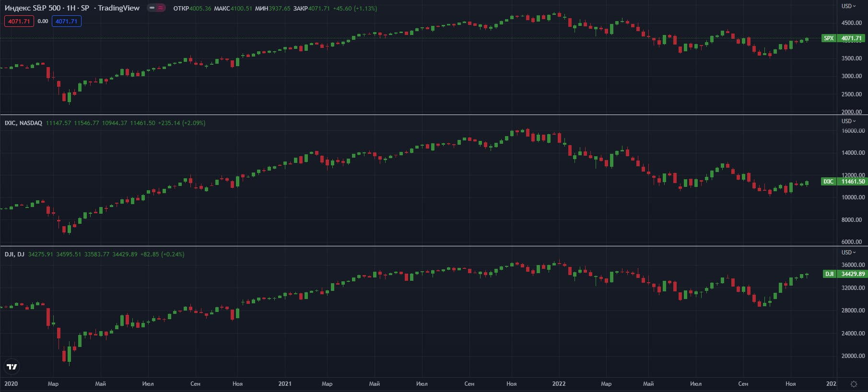Open USD currency dropdown on NASDAQ pane

click(x=848, y=121)
